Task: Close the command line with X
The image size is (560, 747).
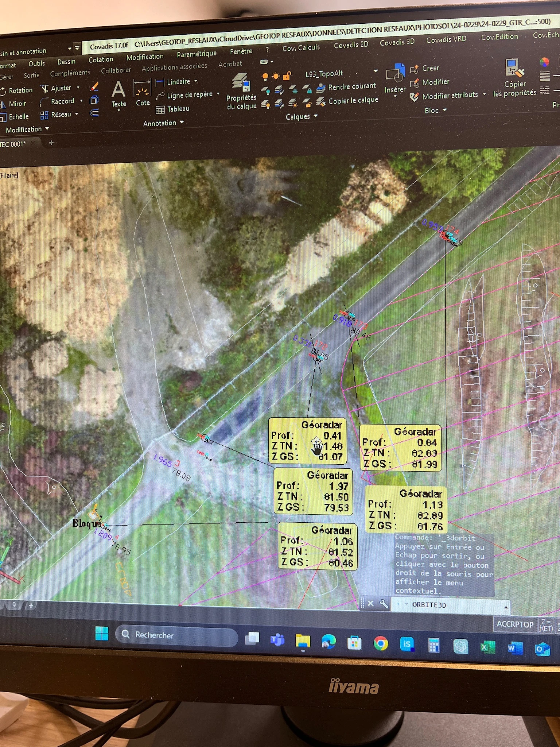Action: [x=370, y=603]
